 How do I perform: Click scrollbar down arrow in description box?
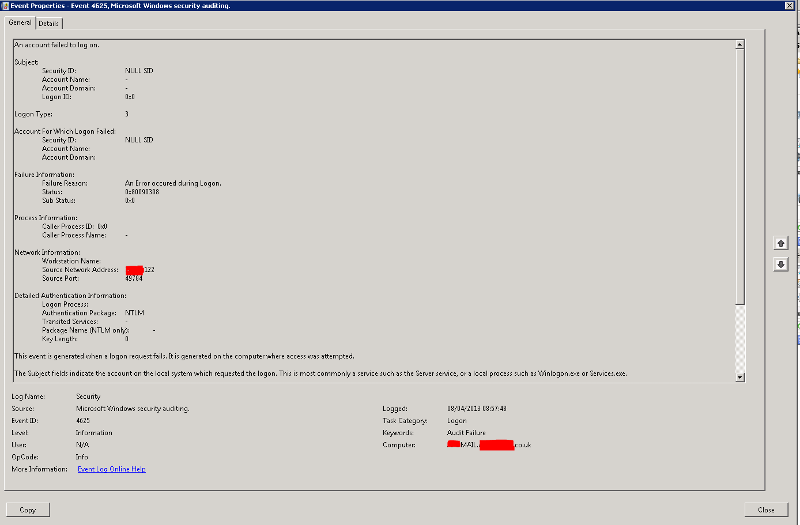[x=740, y=377]
